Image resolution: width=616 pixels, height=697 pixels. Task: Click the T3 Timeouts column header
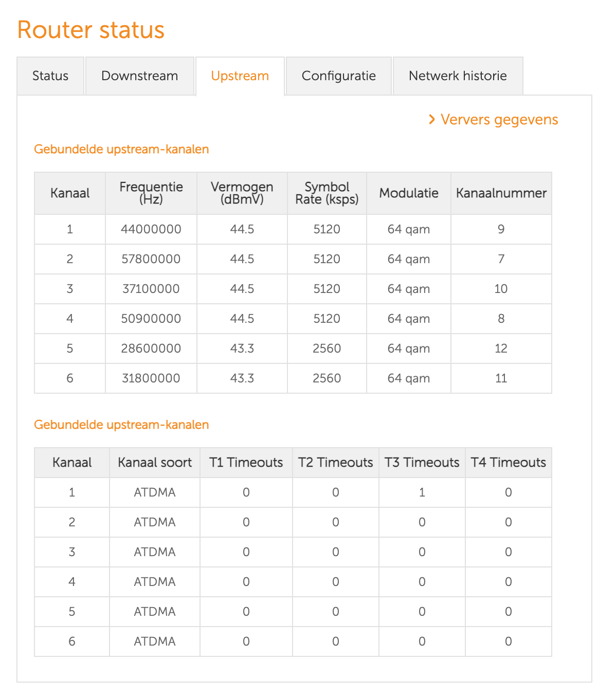pyautogui.click(x=422, y=463)
